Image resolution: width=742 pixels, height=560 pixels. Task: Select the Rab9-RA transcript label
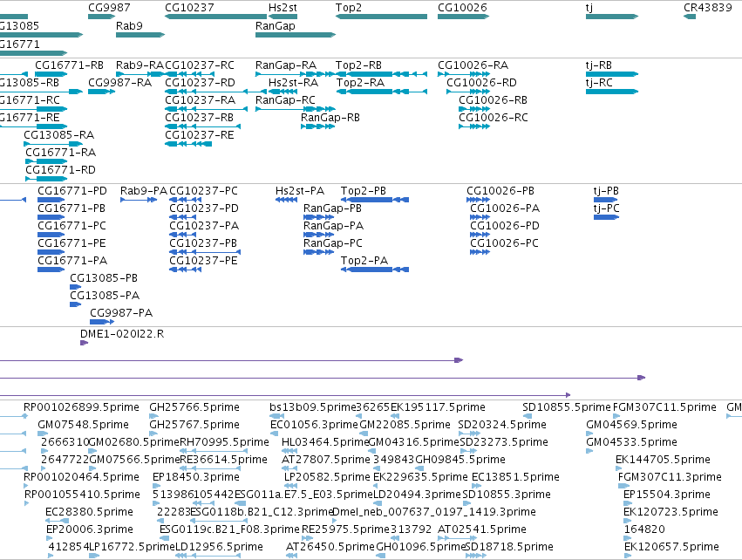140,65
